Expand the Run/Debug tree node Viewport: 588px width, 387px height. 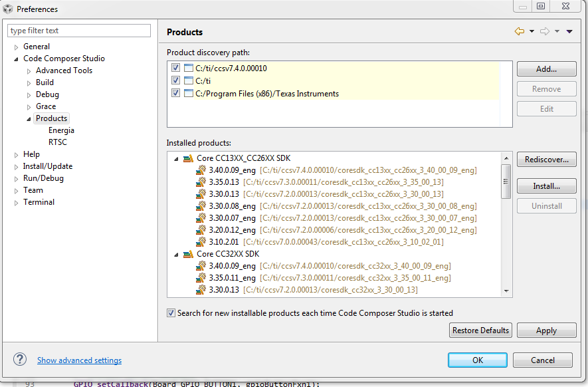pyautogui.click(x=16, y=179)
